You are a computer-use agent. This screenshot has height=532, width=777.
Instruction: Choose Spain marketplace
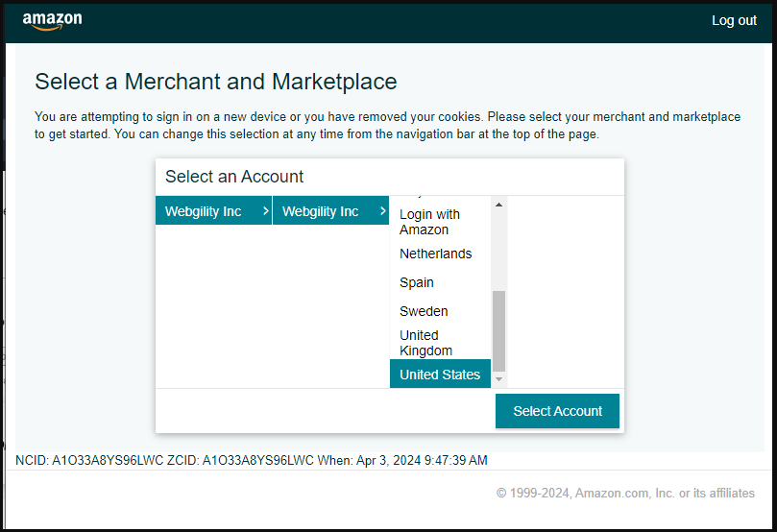(440, 282)
